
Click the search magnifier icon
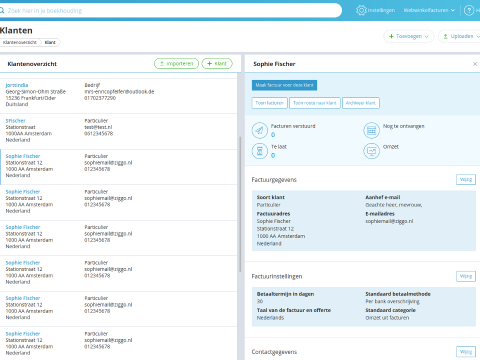[x=2, y=11]
